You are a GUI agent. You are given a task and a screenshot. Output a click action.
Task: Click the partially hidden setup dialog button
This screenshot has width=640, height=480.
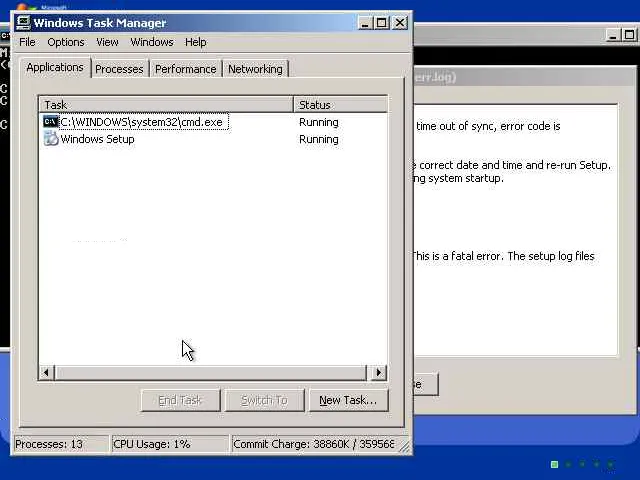point(426,384)
